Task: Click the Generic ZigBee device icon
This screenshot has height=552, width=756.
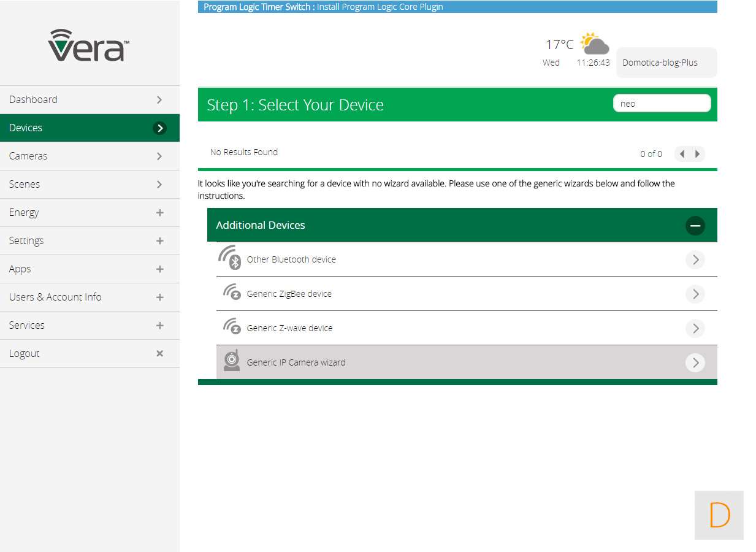Action: coord(231,293)
